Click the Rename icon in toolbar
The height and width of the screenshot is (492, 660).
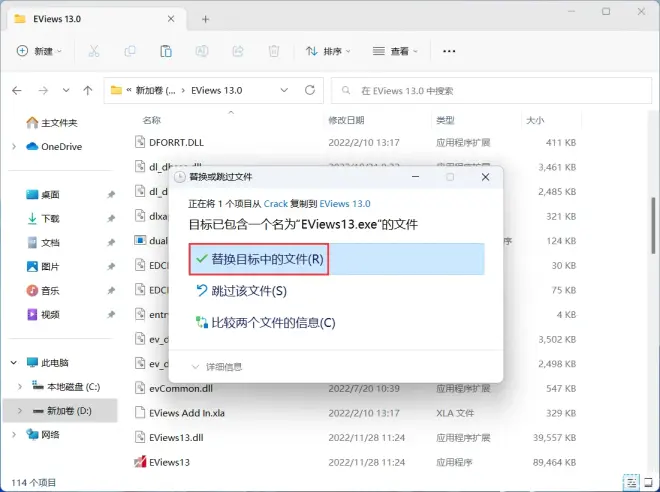tap(202, 51)
